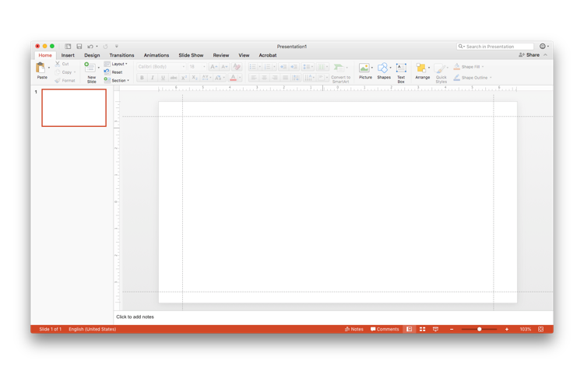Screen dimensions: 584x392
Task: Open the Insert tab
Action: click(68, 55)
